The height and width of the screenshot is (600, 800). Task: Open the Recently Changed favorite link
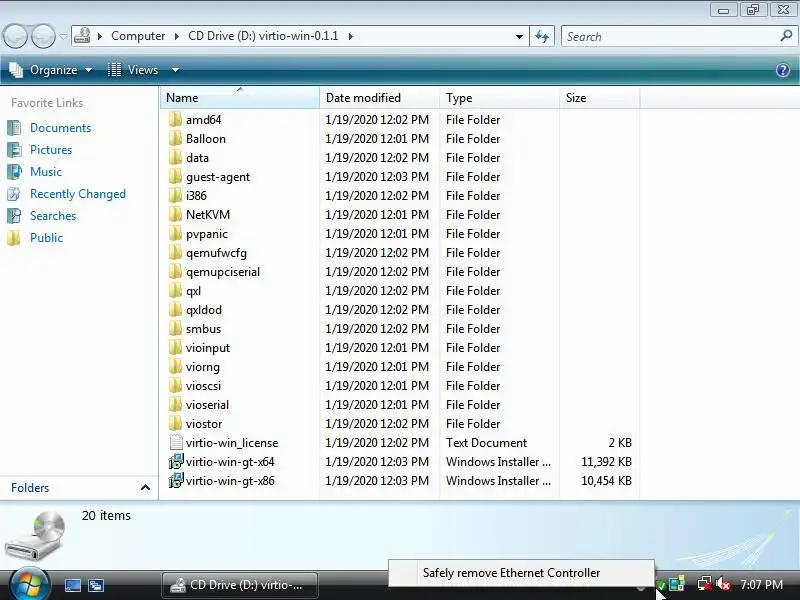[78, 193]
